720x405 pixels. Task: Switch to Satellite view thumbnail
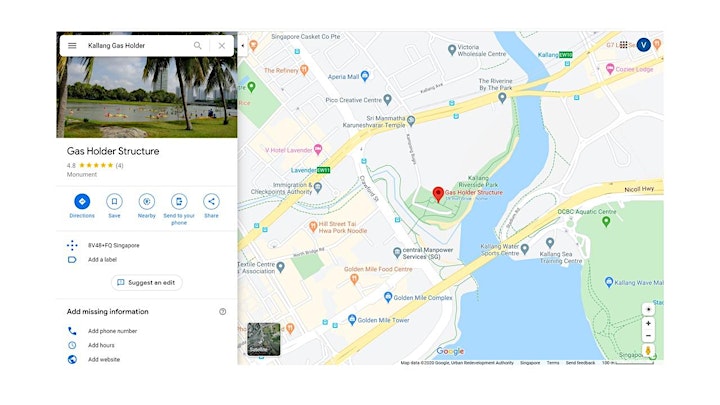(x=264, y=339)
